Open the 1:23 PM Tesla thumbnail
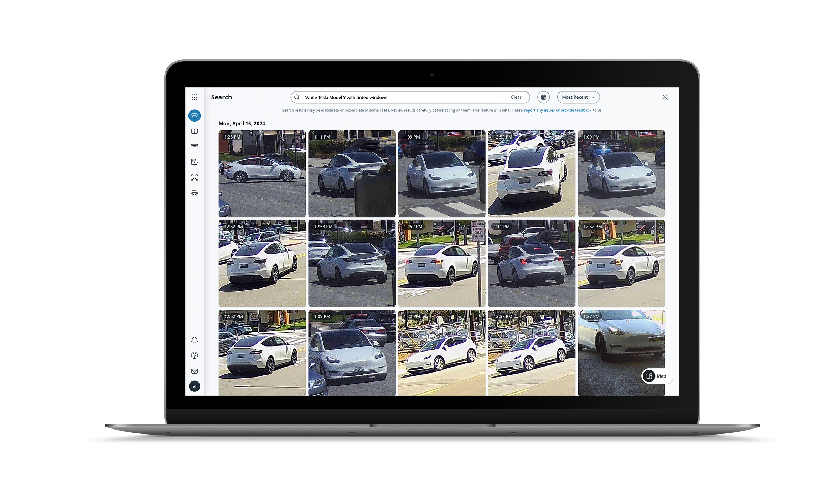This screenshot has width=823, height=504. [262, 173]
